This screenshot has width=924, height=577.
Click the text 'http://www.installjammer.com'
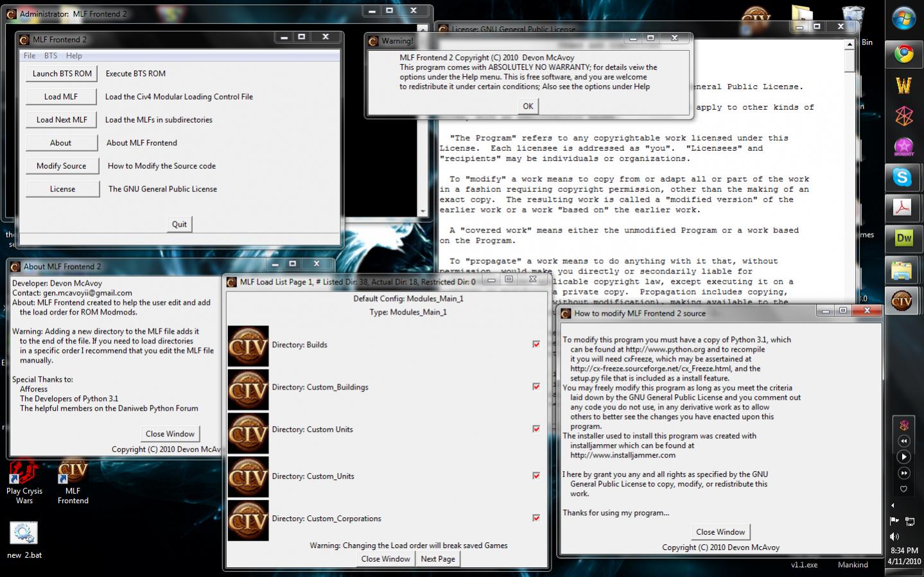click(623, 456)
